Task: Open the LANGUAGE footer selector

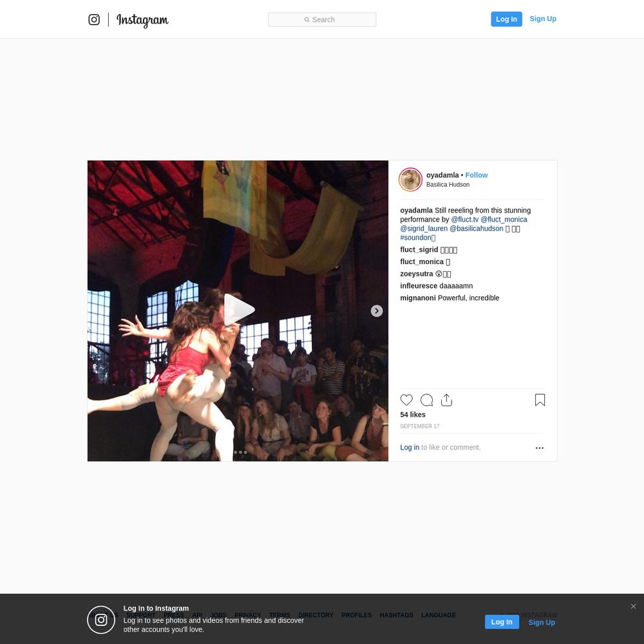Action: coord(438,615)
